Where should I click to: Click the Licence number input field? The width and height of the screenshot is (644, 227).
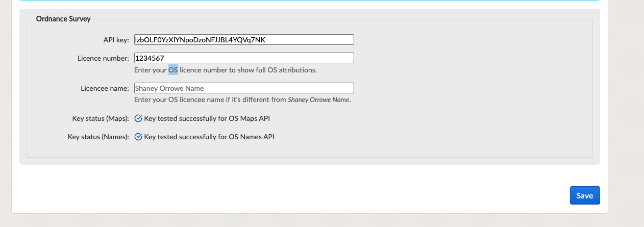244,58
